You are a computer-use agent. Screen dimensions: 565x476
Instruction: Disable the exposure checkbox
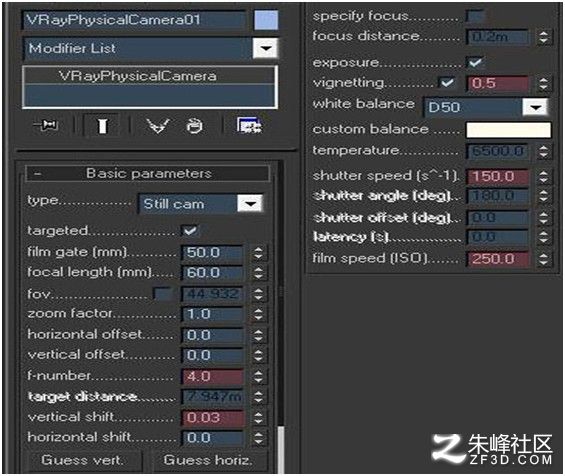pos(475,62)
